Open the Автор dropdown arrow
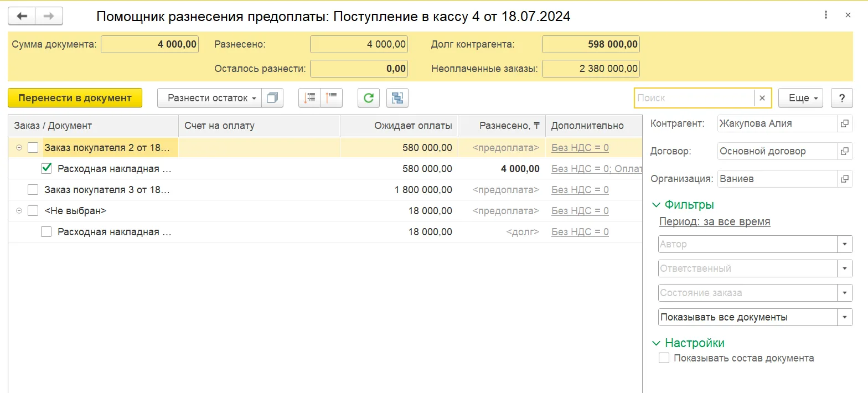The image size is (868, 393). coord(845,244)
